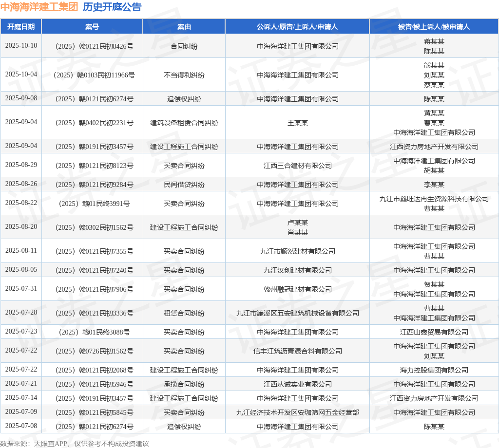This screenshot has height=448, width=499.
Task: Select case number (2025)赣0103民初11966号
Action: point(94,75)
